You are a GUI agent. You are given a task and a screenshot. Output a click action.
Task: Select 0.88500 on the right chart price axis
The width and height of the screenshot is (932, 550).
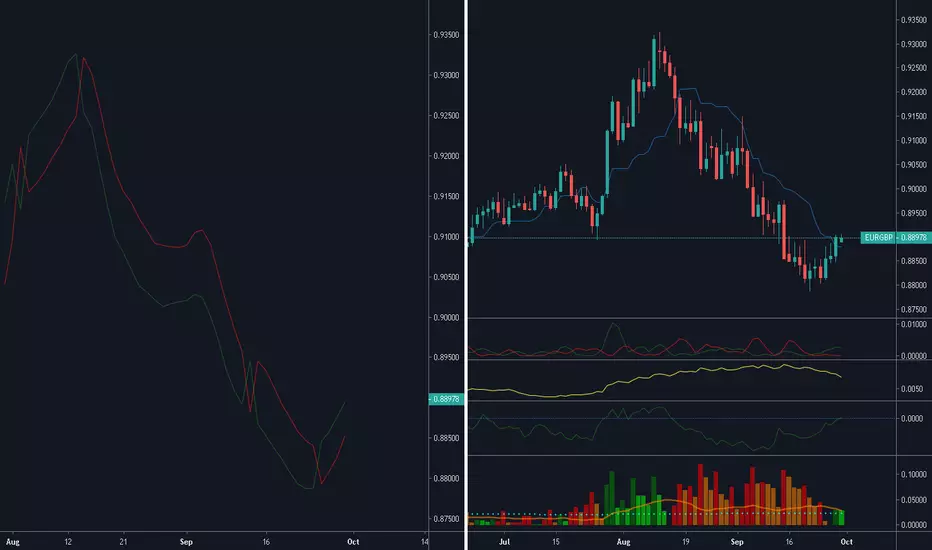[x=914, y=261]
